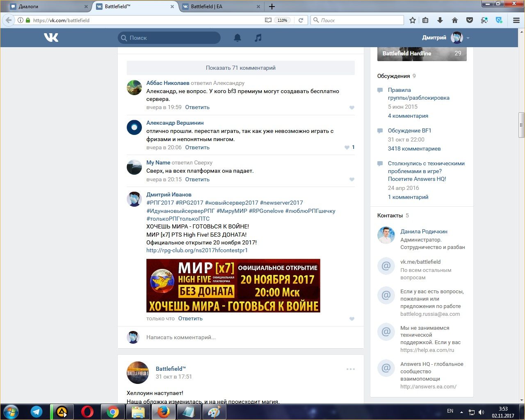Open Александр Вершинин's round avatar
This screenshot has height=420, width=525.
pyautogui.click(x=134, y=128)
